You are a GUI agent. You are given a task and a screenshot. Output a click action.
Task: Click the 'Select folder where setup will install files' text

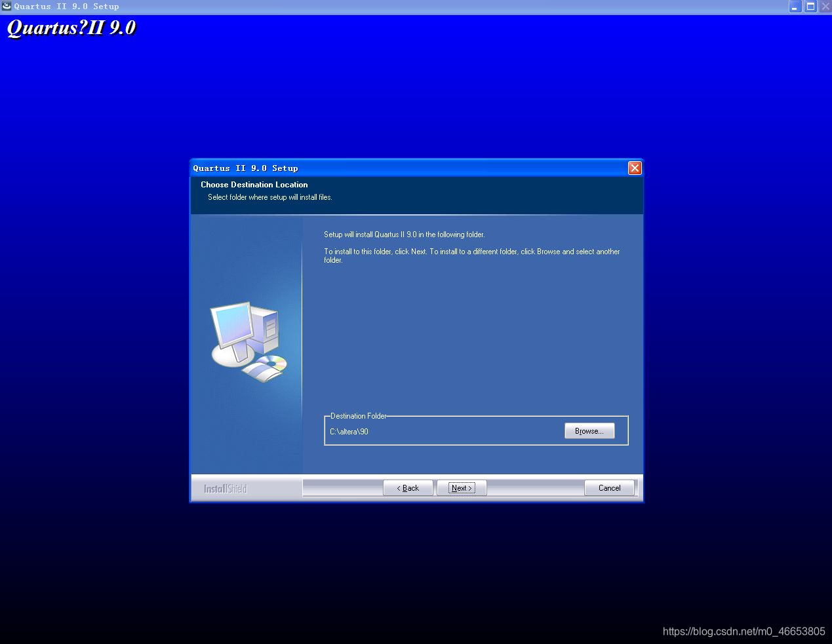tap(270, 197)
